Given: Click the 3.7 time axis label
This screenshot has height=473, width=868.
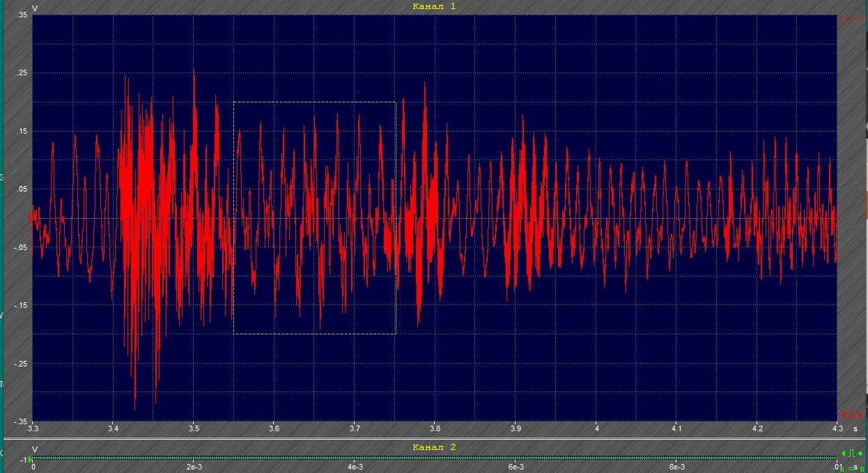Looking at the screenshot, I should 355,428.
